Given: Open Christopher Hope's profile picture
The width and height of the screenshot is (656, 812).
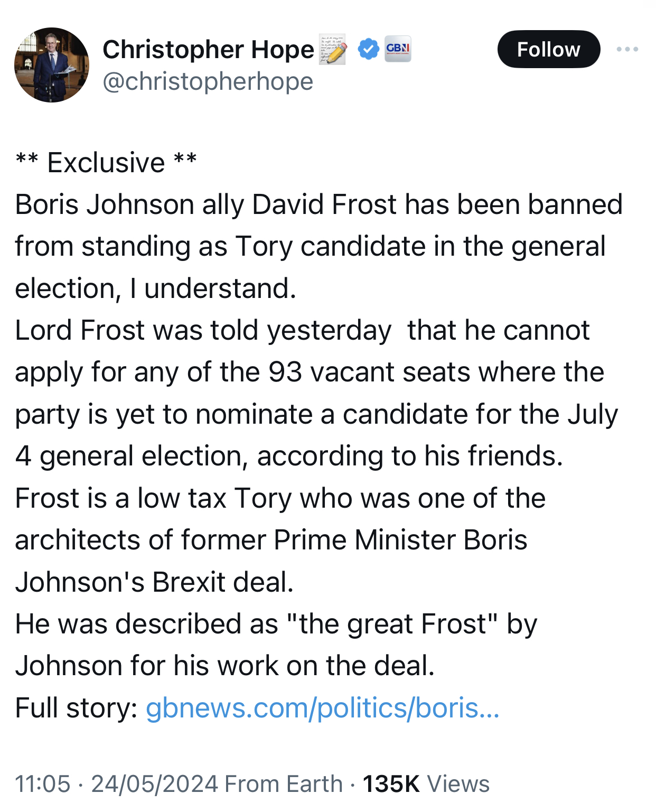Looking at the screenshot, I should [x=52, y=65].
